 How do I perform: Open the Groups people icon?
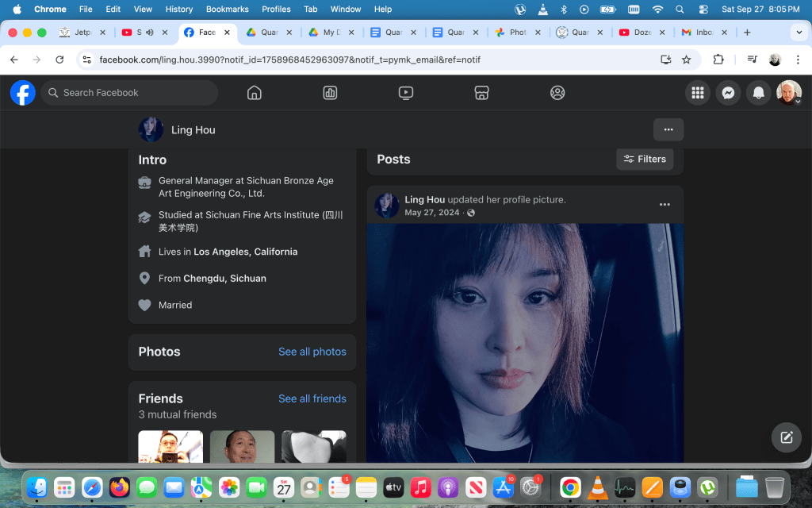(x=557, y=93)
